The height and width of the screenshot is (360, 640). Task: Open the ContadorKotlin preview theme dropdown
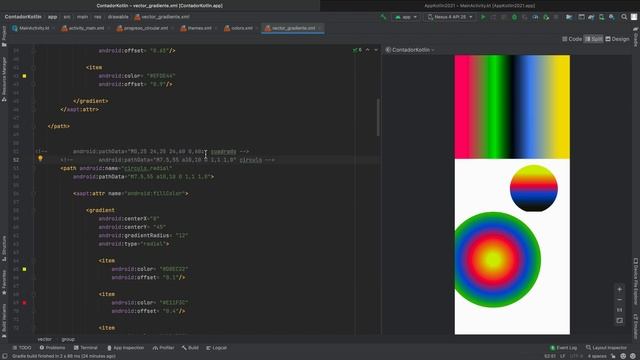[x=410, y=50]
